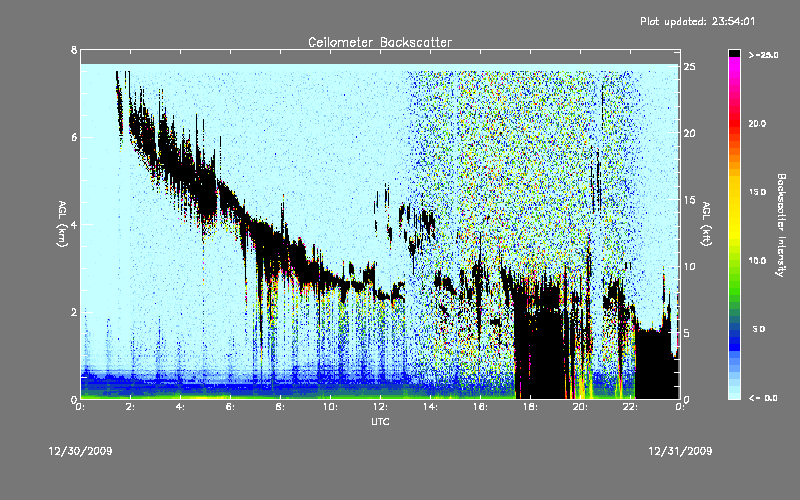The image size is (800, 500).
Task: Click the '10' kft tick label on the right axis
Action: [x=689, y=266]
